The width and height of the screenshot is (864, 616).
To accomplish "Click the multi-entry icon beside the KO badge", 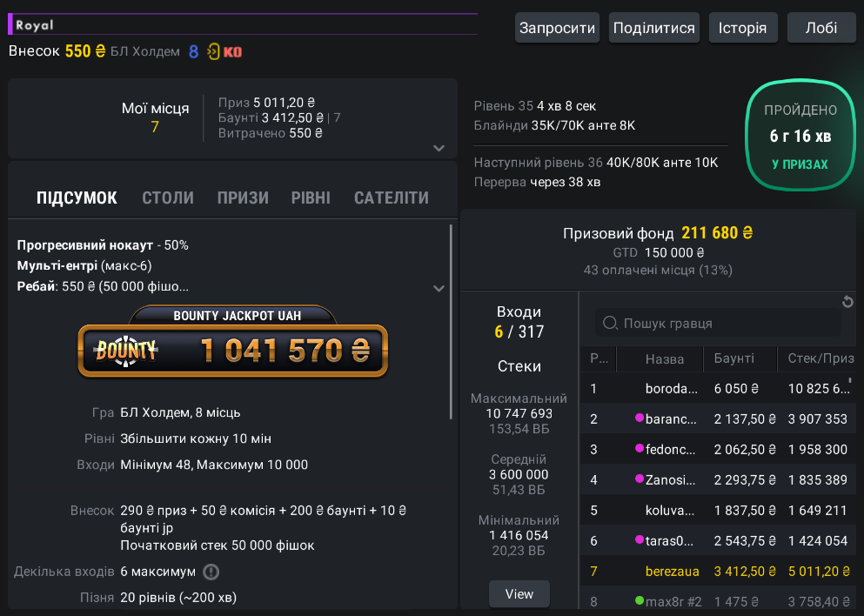I will (213, 52).
